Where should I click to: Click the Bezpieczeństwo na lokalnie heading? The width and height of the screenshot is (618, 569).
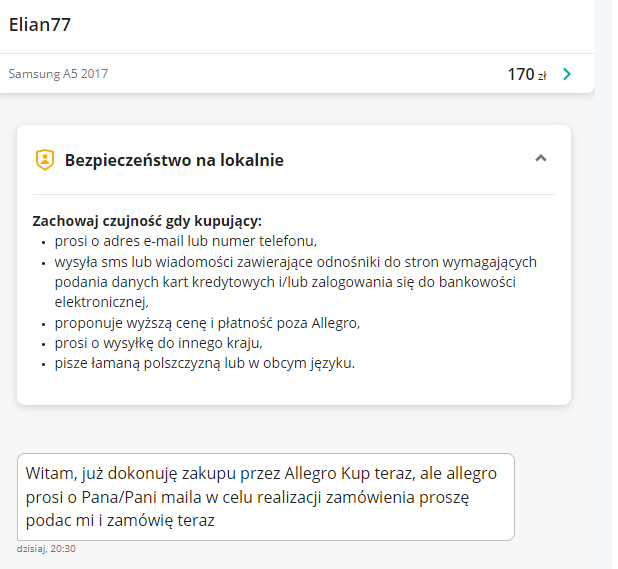tap(174, 160)
